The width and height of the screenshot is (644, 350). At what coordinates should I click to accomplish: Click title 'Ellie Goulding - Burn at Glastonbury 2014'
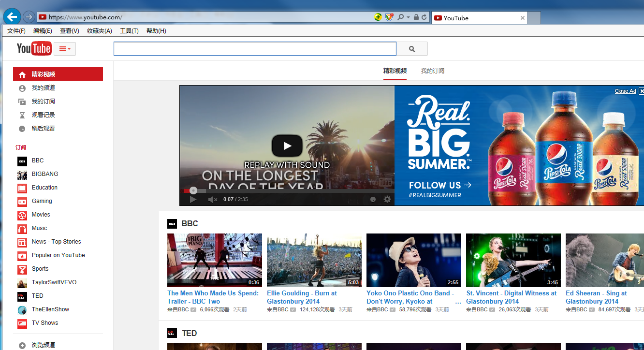302,297
